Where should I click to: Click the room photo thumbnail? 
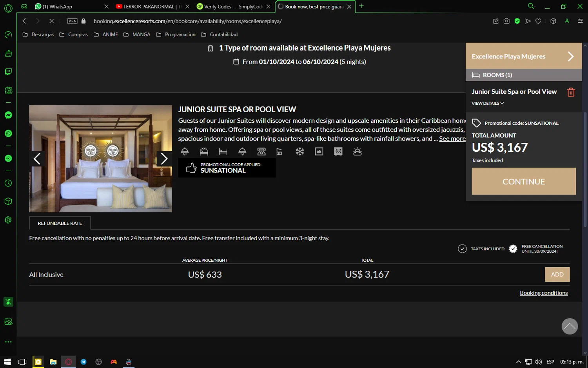100,158
